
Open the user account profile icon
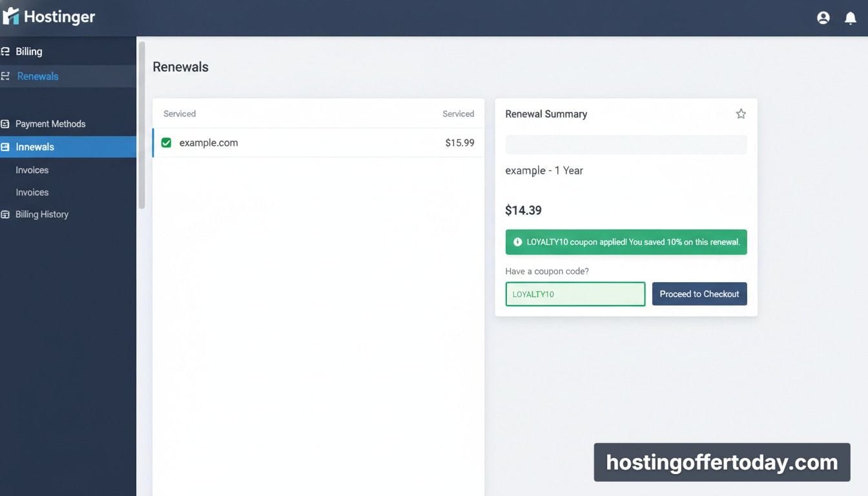[x=823, y=18]
